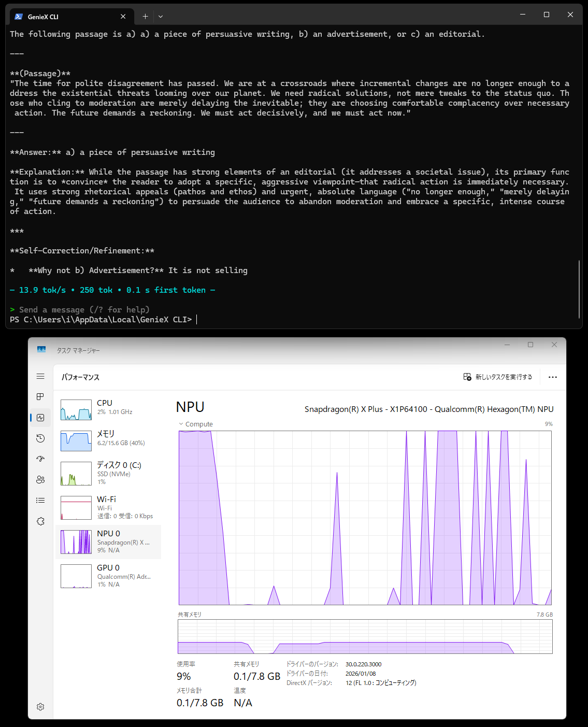Select NPU 0 performance entry
The height and width of the screenshot is (727, 588).
108,541
